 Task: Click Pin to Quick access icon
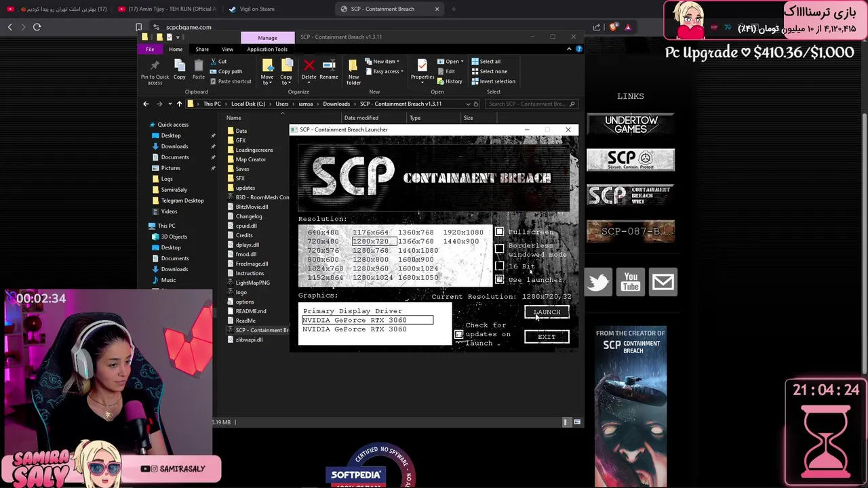pyautogui.click(x=155, y=65)
